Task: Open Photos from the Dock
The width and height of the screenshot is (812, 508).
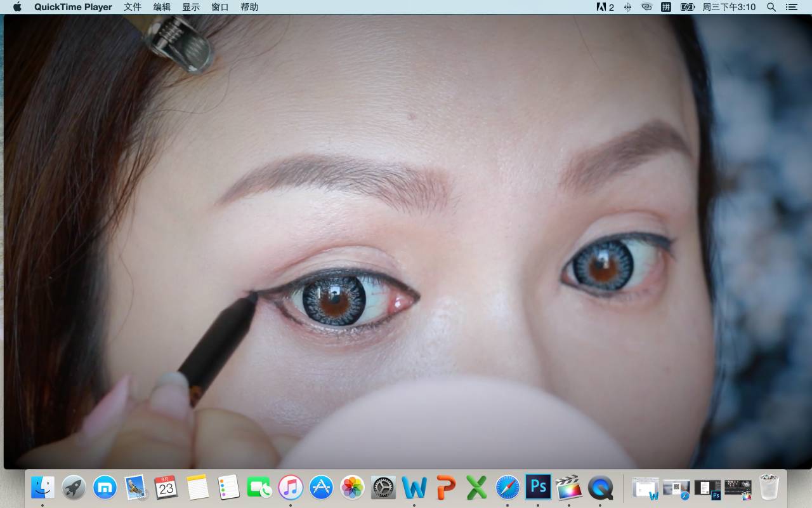Action: click(352, 488)
